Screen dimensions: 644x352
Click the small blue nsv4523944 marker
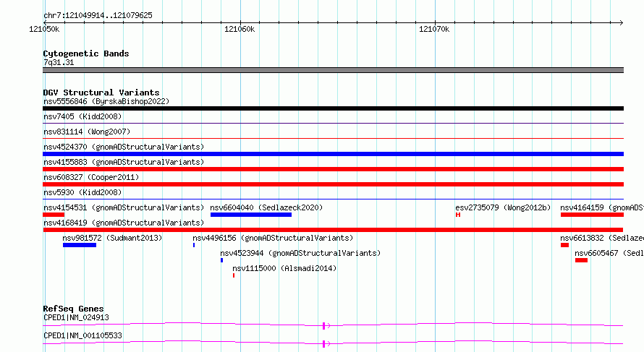point(222,260)
